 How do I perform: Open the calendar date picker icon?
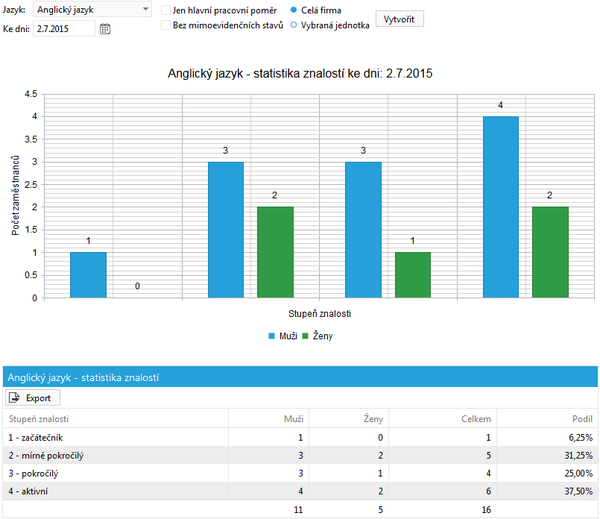click(x=105, y=29)
